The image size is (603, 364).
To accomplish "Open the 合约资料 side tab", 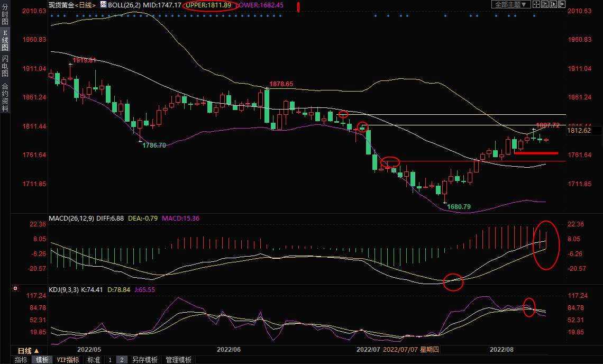I will [5, 97].
